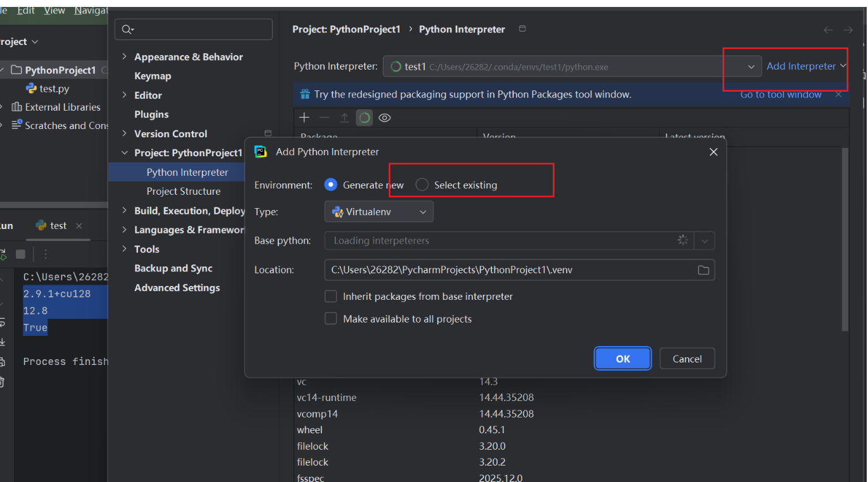Enable Inherit packages from base interpreter

pyautogui.click(x=330, y=296)
